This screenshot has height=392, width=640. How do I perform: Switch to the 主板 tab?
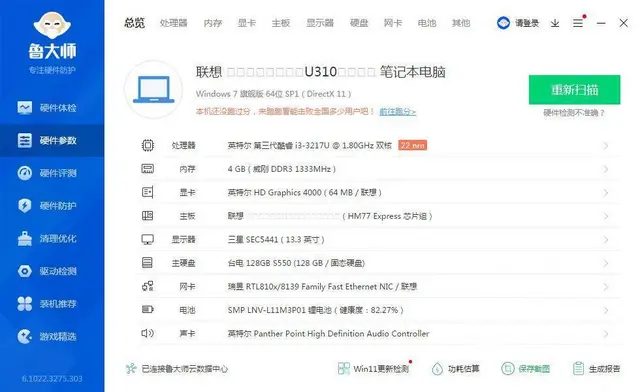281,23
